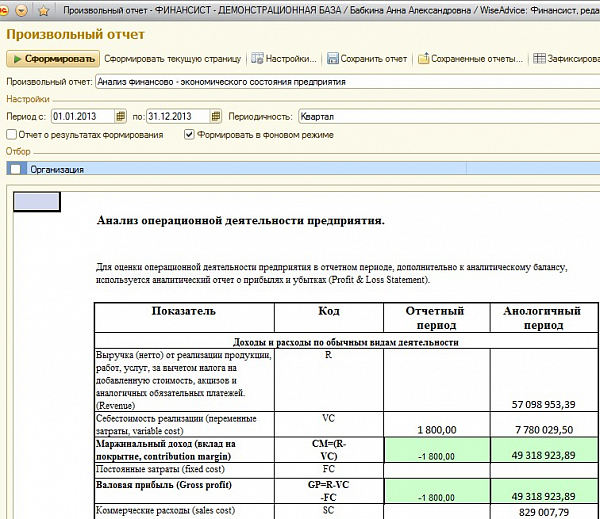The height and width of the screenshot is (519, 600).
Task: Enable Отчет о результатах формирования checkbox
Action: [11, 134]
